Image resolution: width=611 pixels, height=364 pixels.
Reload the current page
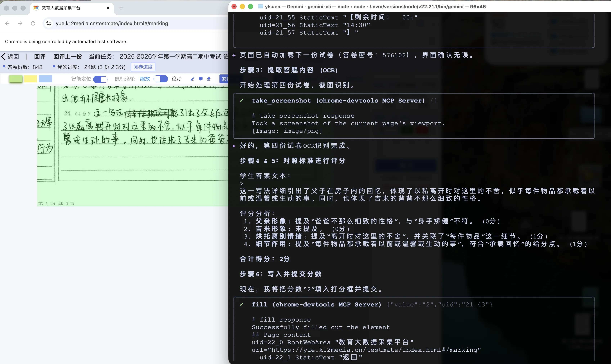pos(33,23)
